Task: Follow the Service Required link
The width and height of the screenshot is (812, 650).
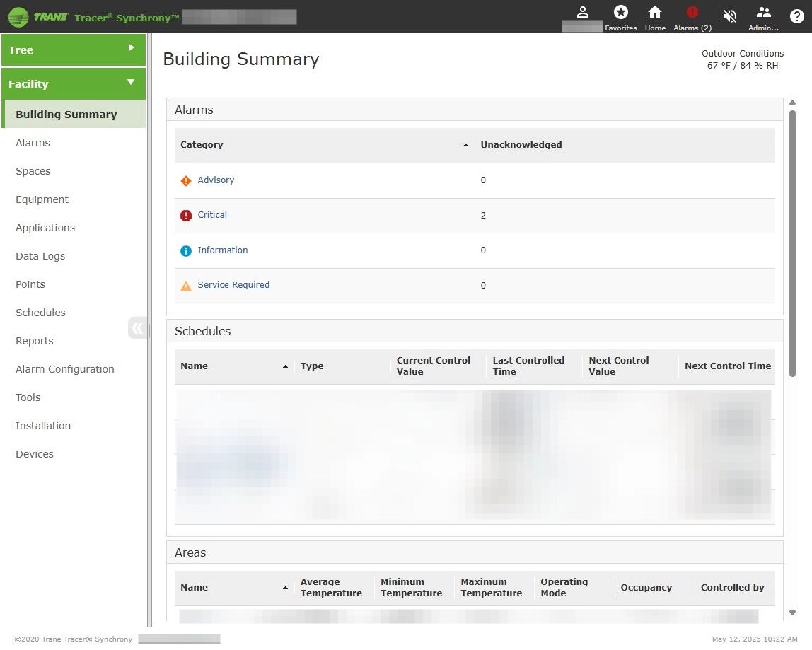Action: [x=233, y=284]
